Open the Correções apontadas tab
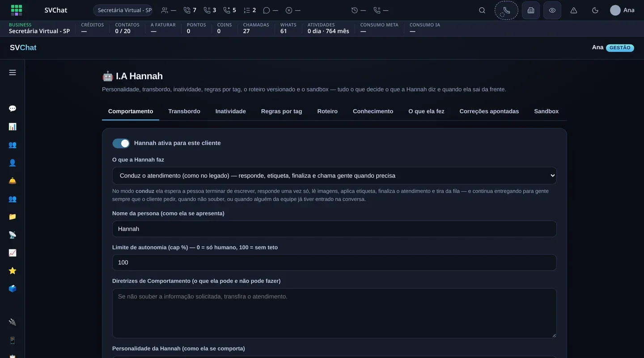644x358 pixels. coord(489,111)
